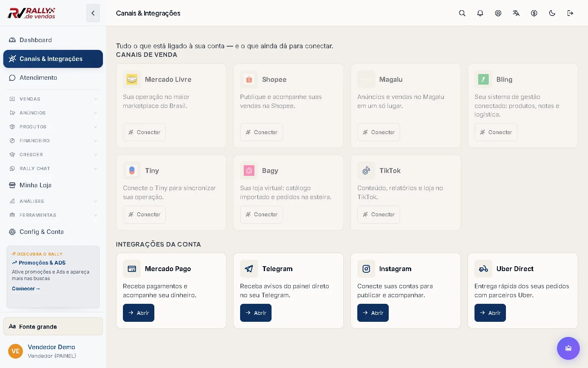The width and height of the screenshot is (588, 368).
Task: Click the Magalu channel icon
Action: [x=366, y=79]
